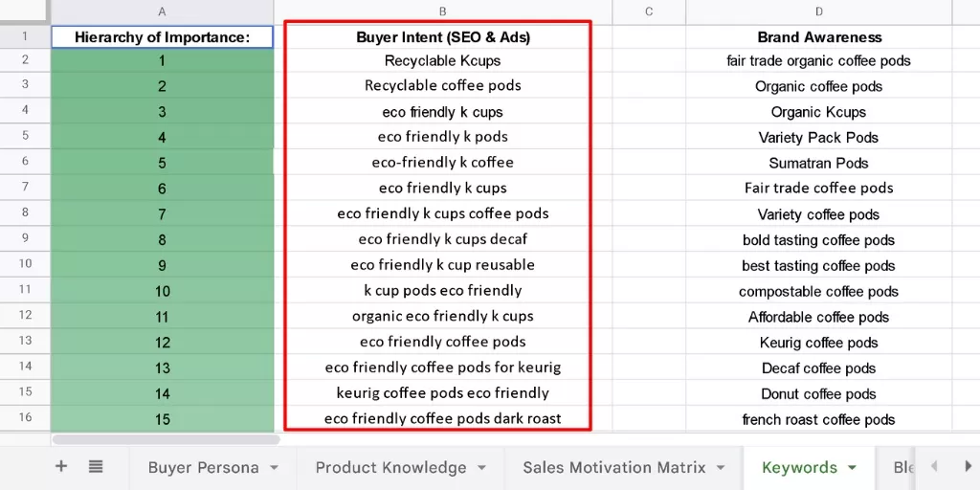The image size is (980, 490).
Task: Select Donut coffee pods cell
Action: tap(819, 393)
